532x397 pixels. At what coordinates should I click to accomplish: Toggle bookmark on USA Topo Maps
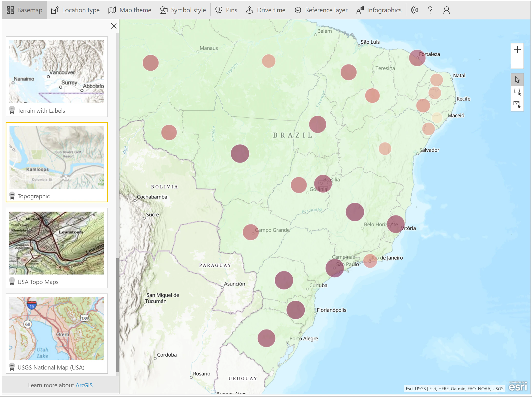tap(12, 281)
